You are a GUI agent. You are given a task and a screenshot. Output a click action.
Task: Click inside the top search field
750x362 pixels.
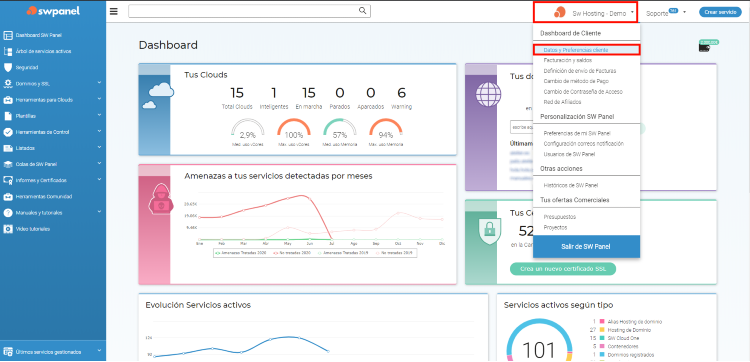click(x=249, y=11)
